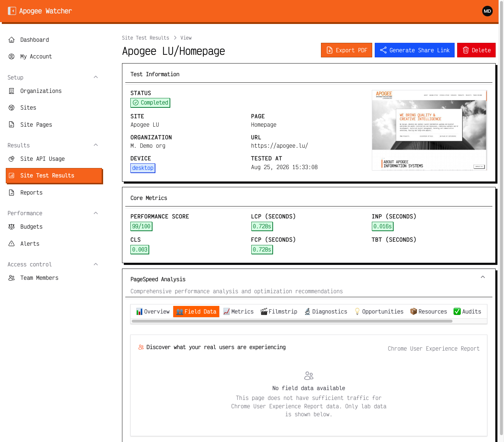Viewport: 504px width, 442px height.
Task: Open the homepage screenshot thumbnail
Action: coord(429,130)
